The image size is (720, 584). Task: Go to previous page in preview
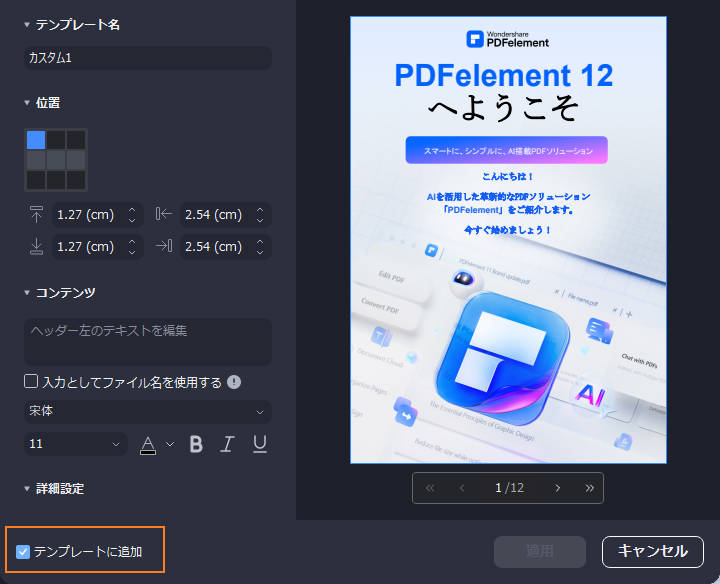point(462,488)
